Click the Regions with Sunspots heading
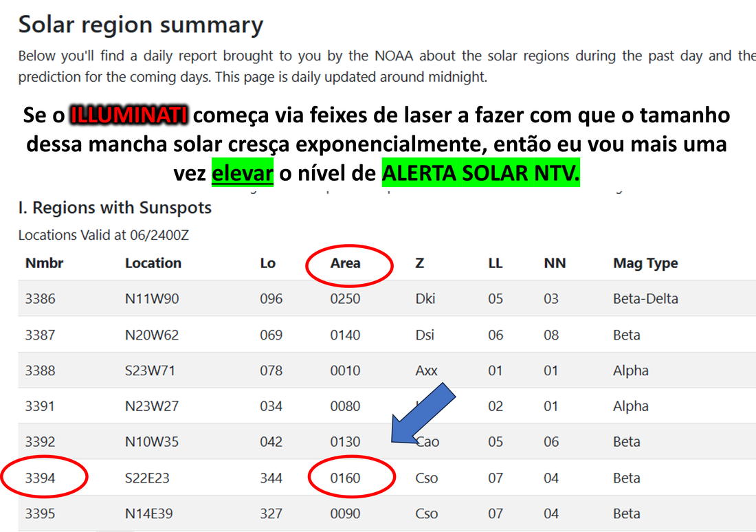Screen dimensions: 756x532 (x=115, y=208)
